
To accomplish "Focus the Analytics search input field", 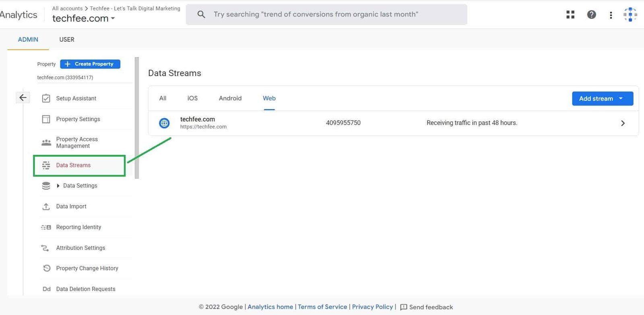I will click(x=326, y=14).
